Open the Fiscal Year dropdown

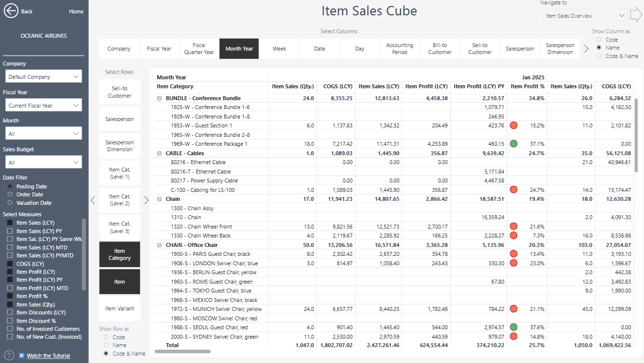(x=44, y=106)
